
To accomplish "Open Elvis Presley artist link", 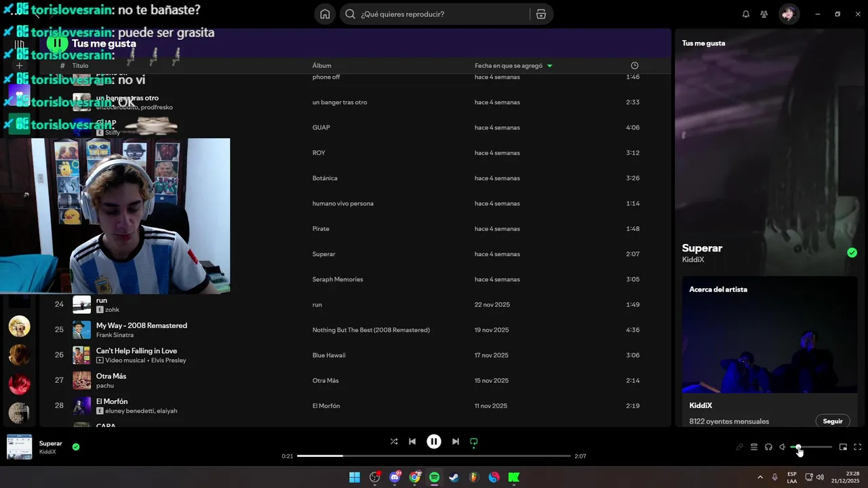I will pos(167,360).
